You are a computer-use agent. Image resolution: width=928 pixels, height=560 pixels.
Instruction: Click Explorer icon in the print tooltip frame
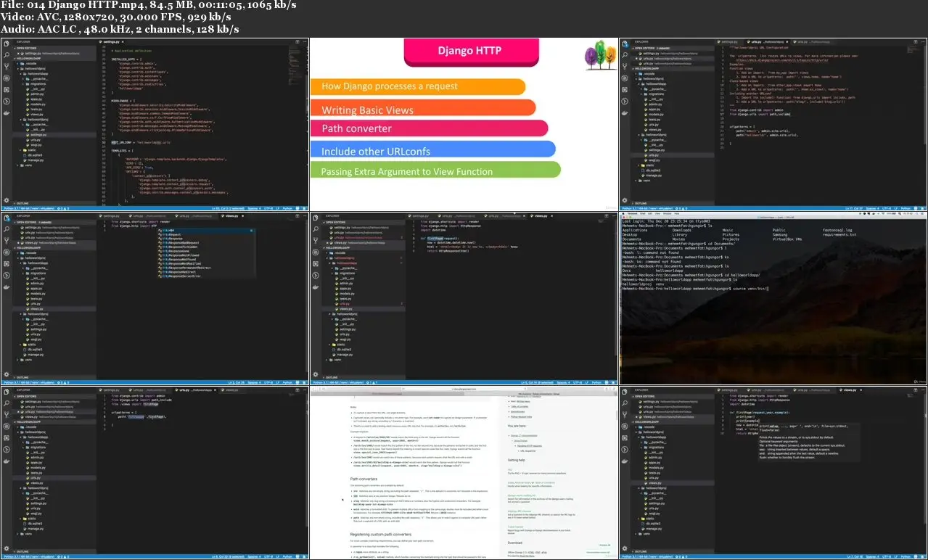click(x=625, y=391)
